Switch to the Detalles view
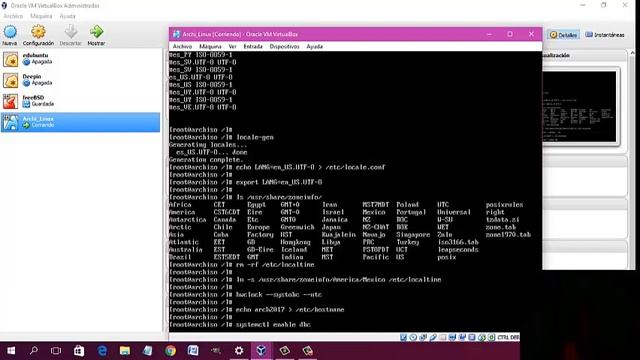Image resolution: width=640 pixels, height=360 pixels. point(563,35)
